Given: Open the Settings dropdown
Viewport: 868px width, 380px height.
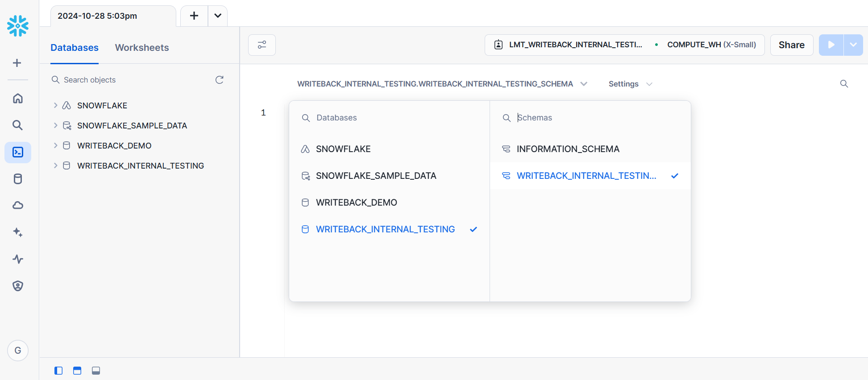Looking at the screenshot, I should (630, 84).
